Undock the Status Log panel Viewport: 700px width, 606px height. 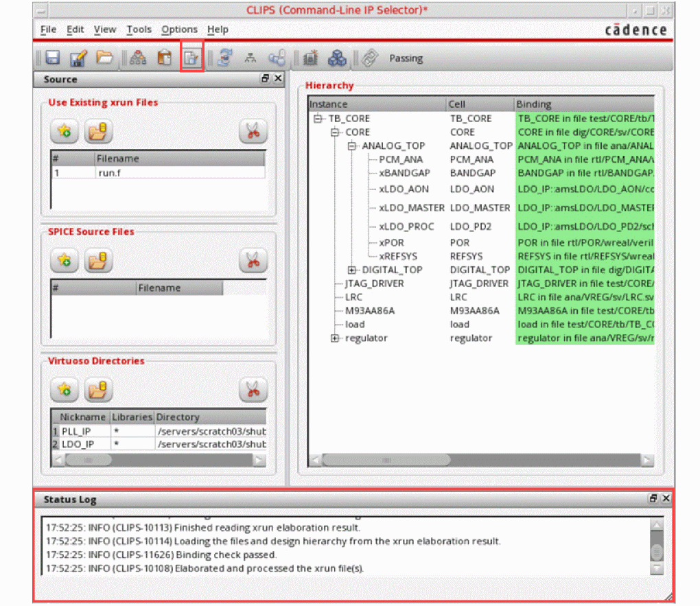click(x=653, y=499)
